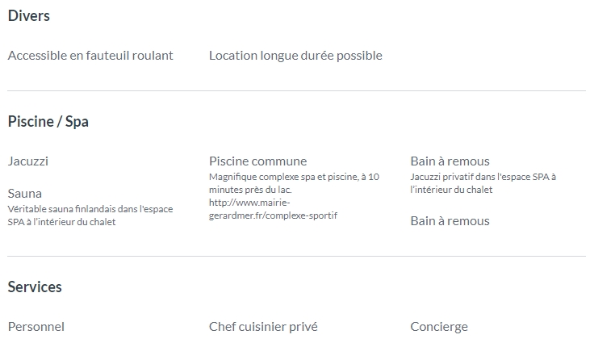590x364 pixels.
Task: Select the Jacuzzi amenity label
Action: coord(27,161)
